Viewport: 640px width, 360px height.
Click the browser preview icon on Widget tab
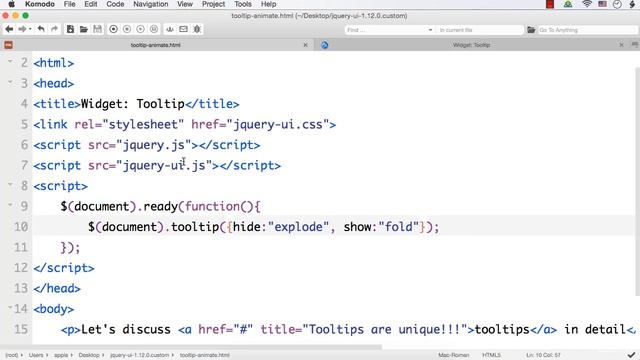pos(324,45)
